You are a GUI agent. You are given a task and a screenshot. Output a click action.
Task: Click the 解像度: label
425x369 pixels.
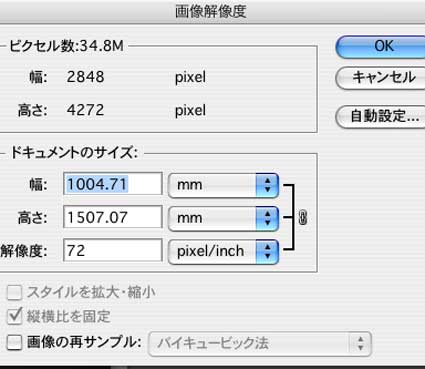(x=24, y=251)
